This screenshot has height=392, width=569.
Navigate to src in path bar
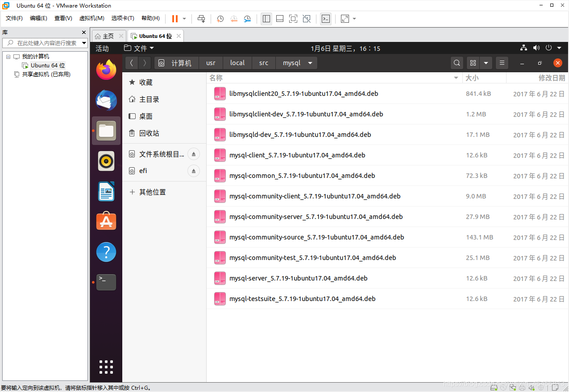(x=264, y=63)
